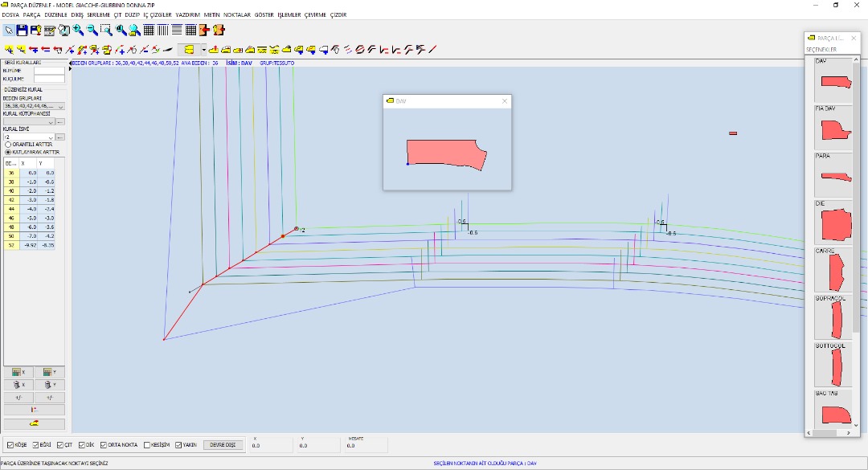Screen dimensions: 868x470
Task: Click the zoom in magnifier icon
Action: point(78,31)
